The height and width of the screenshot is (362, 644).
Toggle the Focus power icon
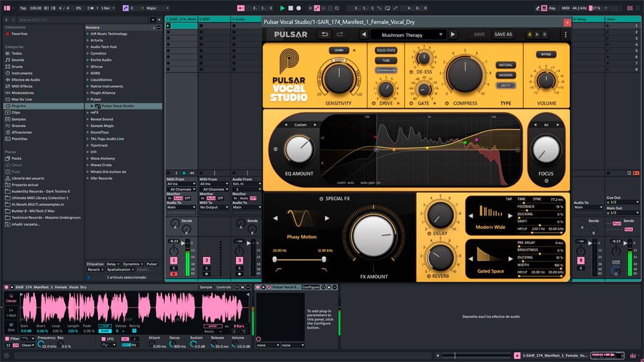546,181
